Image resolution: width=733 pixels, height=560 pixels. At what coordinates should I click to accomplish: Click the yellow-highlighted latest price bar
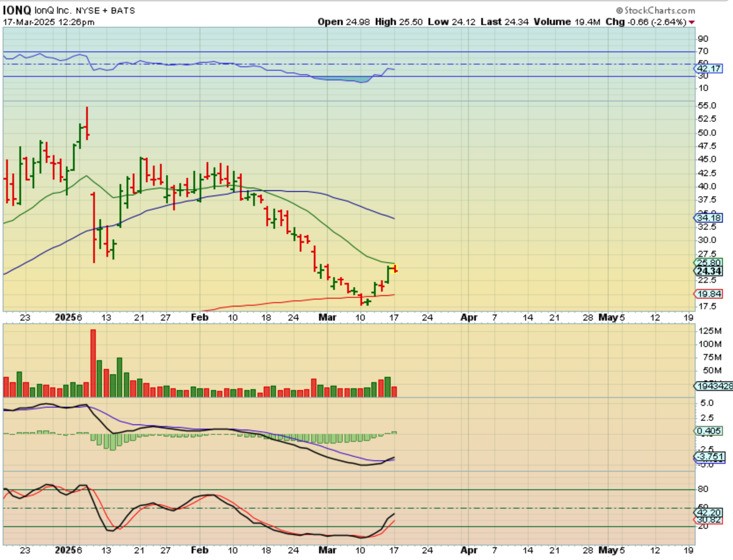[395, 269]
